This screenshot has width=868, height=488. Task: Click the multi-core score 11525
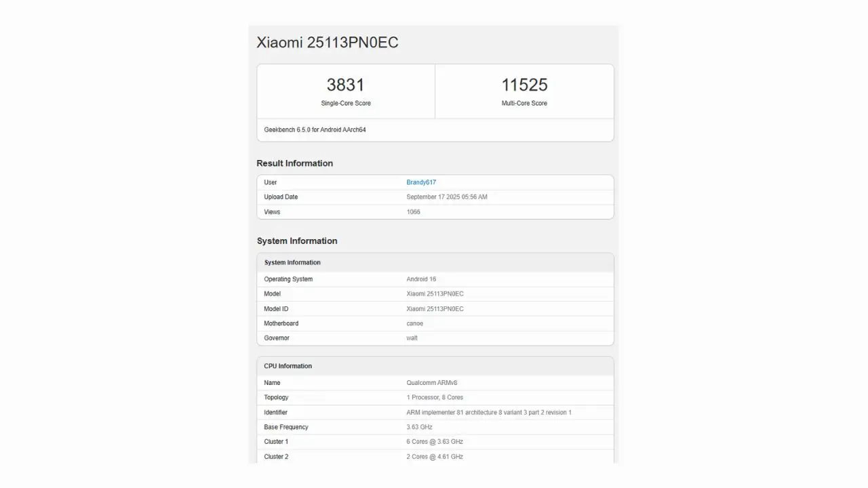point(524,85)
